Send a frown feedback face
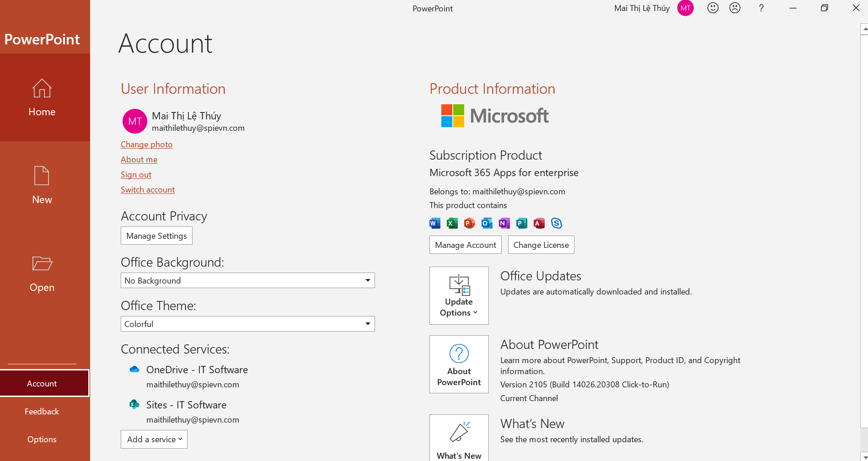 735,8
